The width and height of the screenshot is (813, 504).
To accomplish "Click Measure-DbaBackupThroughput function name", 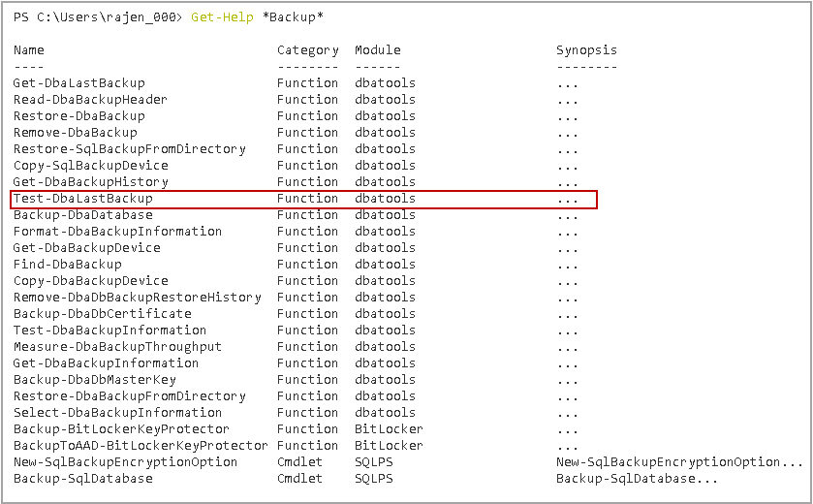I will [117, 347].
